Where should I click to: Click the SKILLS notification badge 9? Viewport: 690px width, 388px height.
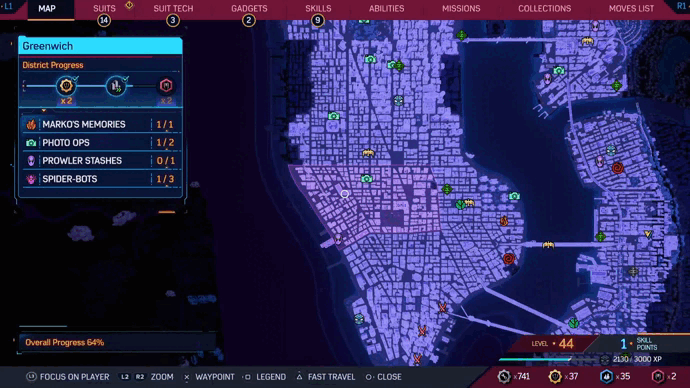[x=318, y=20]
